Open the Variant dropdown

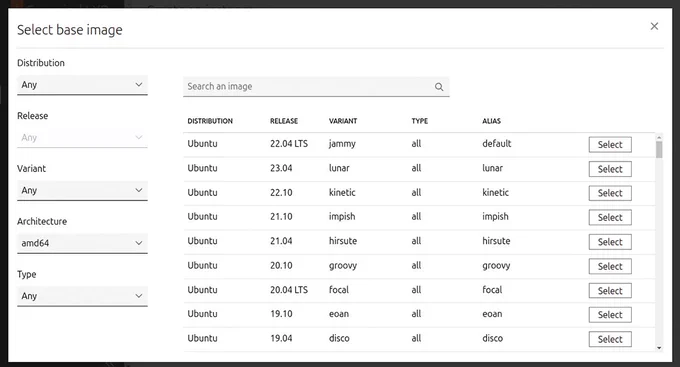point(82,190)
